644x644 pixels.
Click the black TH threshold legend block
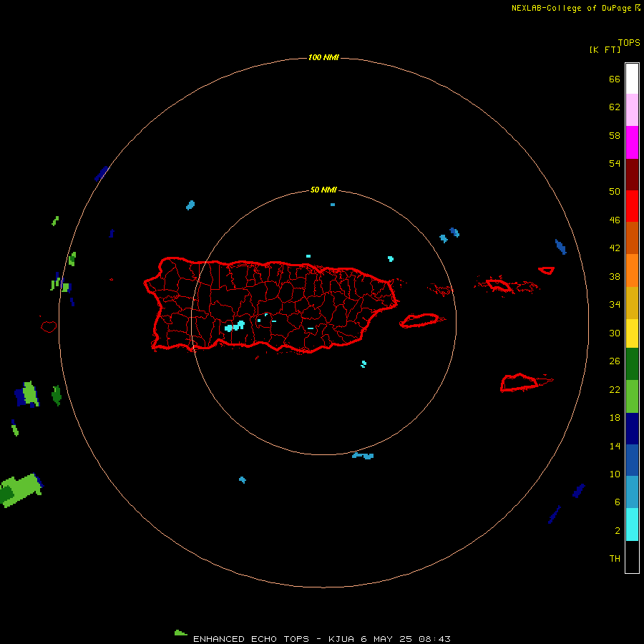632,557
